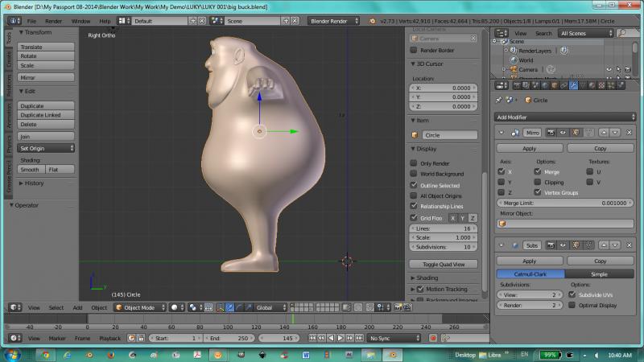Click the Merge Limit value field

point(566,203)
